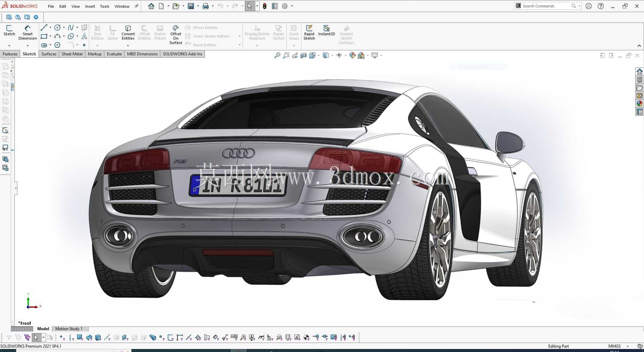
Task: Open the Sheet Metal tab
Action: tap(72, 54)
